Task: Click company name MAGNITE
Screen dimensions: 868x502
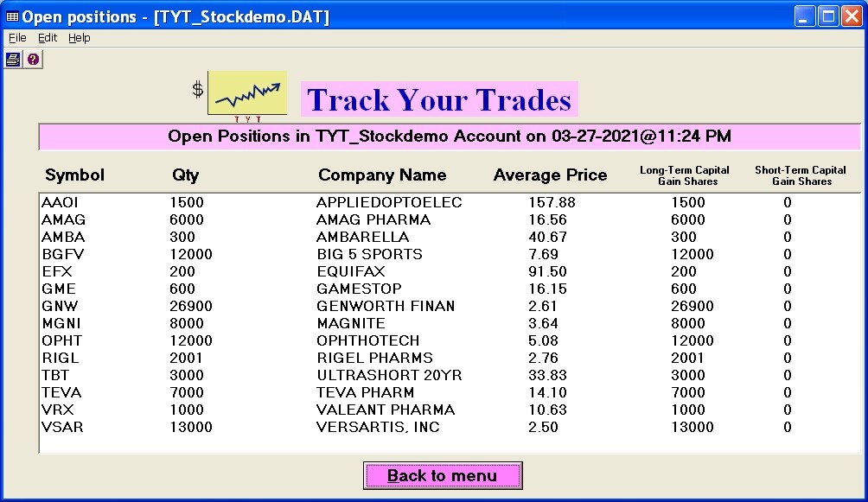Action: pos(351,323)
